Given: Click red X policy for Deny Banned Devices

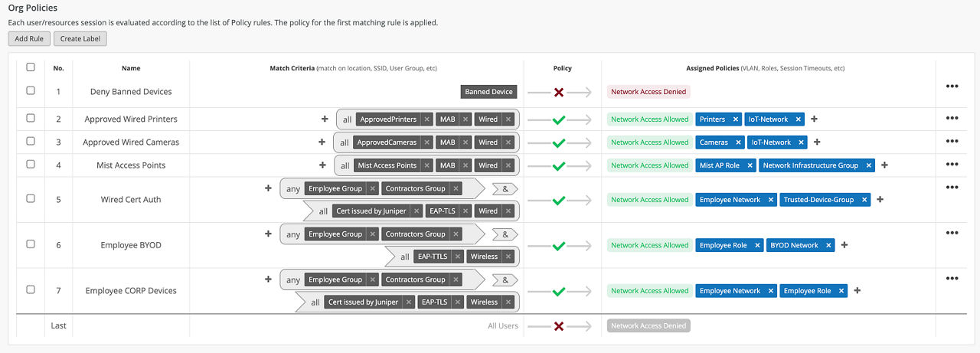Looking at the screenshot, I should (559, 92).
